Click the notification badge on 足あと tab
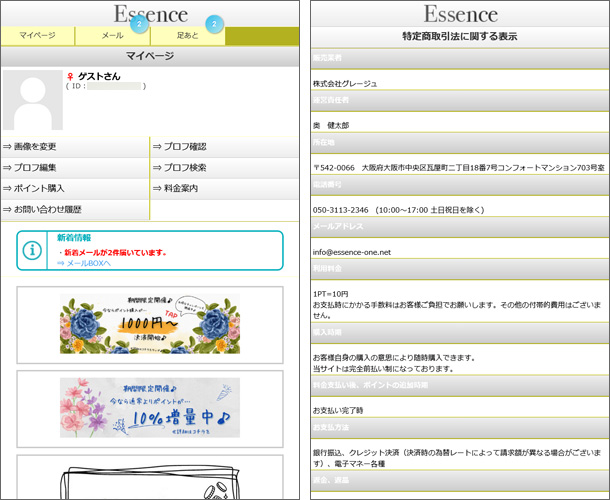610x500 pixels. click(214, 23)
